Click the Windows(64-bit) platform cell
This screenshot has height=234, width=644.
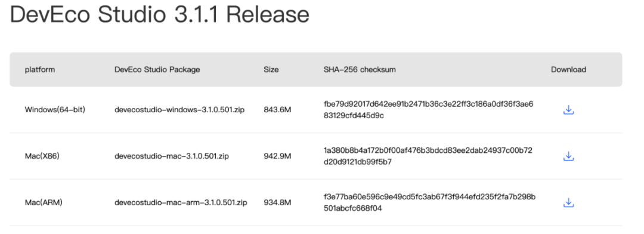click(x=55, y=110)
